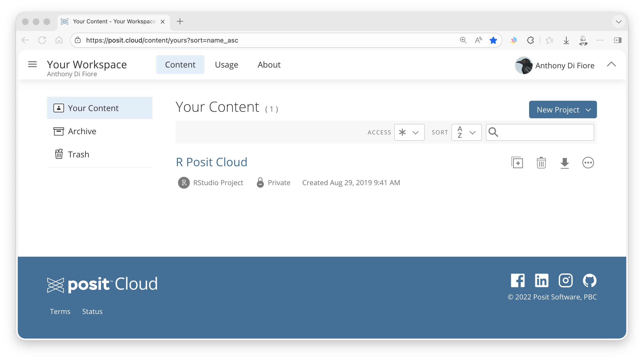Expand the New Project dropdown
This screenshot has height=360, width=644.
point(563,110)
